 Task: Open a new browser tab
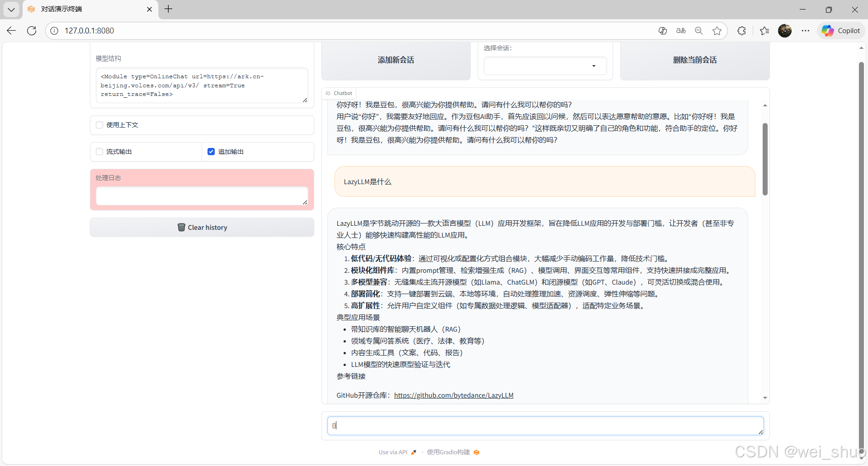click(169, 9)
